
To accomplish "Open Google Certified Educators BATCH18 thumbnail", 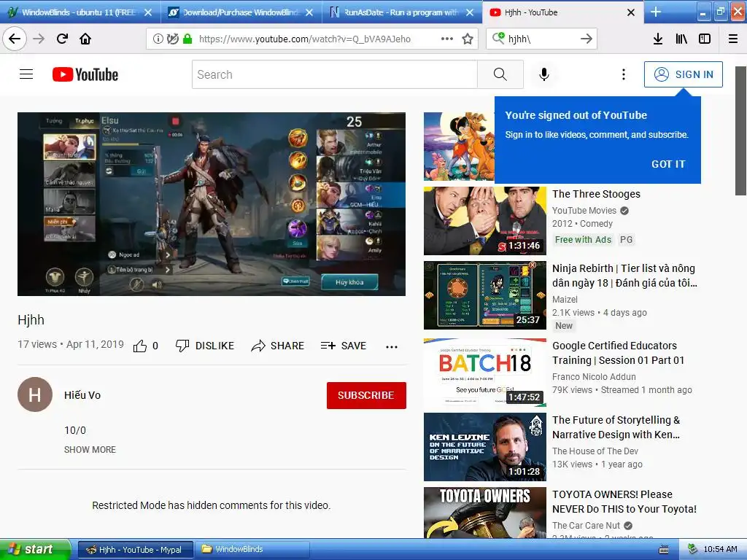I will [x=485, y=373].
